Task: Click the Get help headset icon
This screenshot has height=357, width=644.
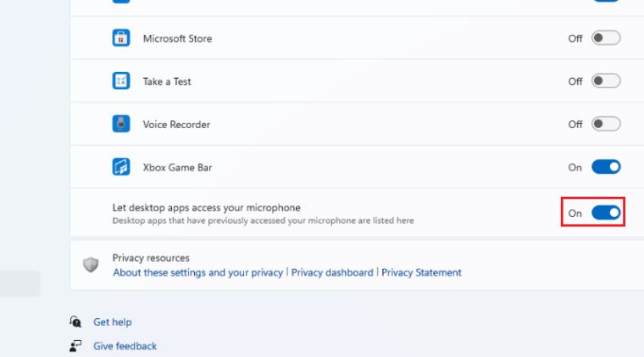Action: pos(77,322)
